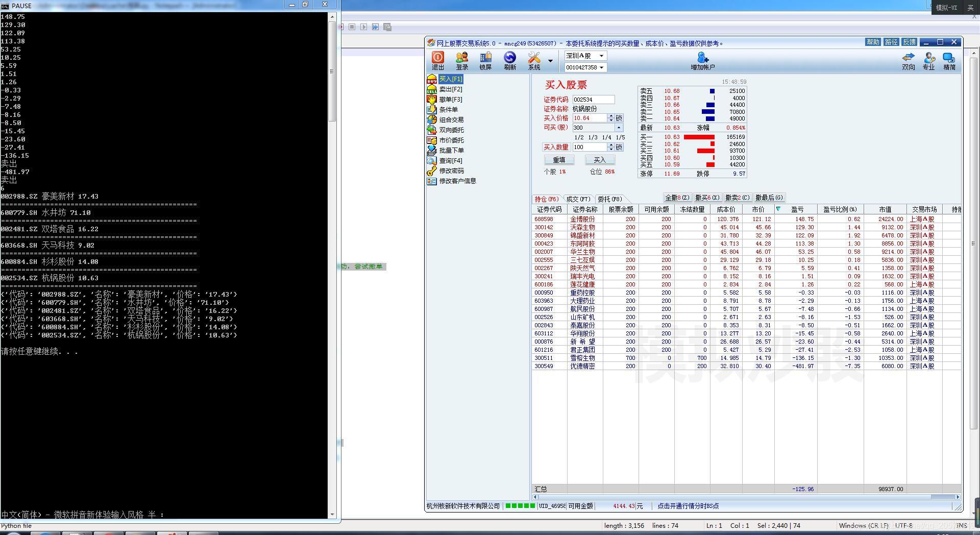Viewport: 980px width, 535px height.
Task: Switch to 专业 professional mode icon
Action: [929, 60]
